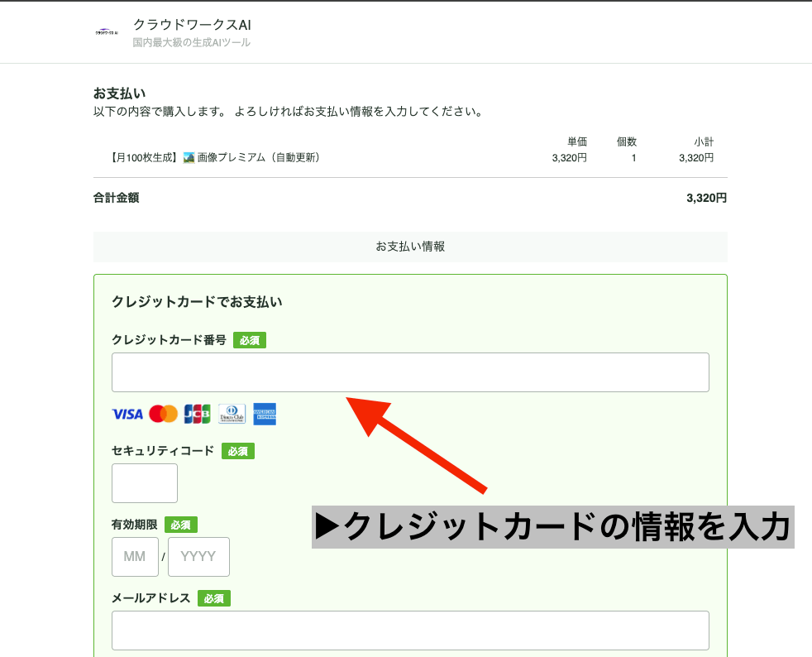This screenshot has width=812, height=657.
Task: Click the 3,320円 unit price value
Action: (x=569, y=157)
